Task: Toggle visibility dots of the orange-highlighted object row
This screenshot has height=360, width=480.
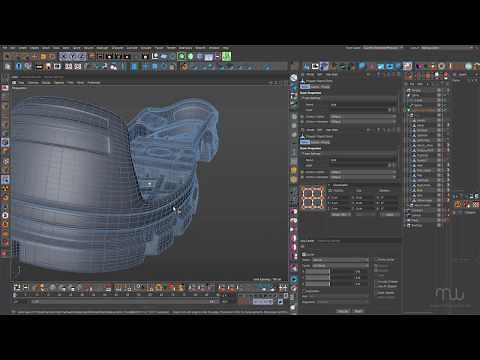Action: tap(445, 110)
